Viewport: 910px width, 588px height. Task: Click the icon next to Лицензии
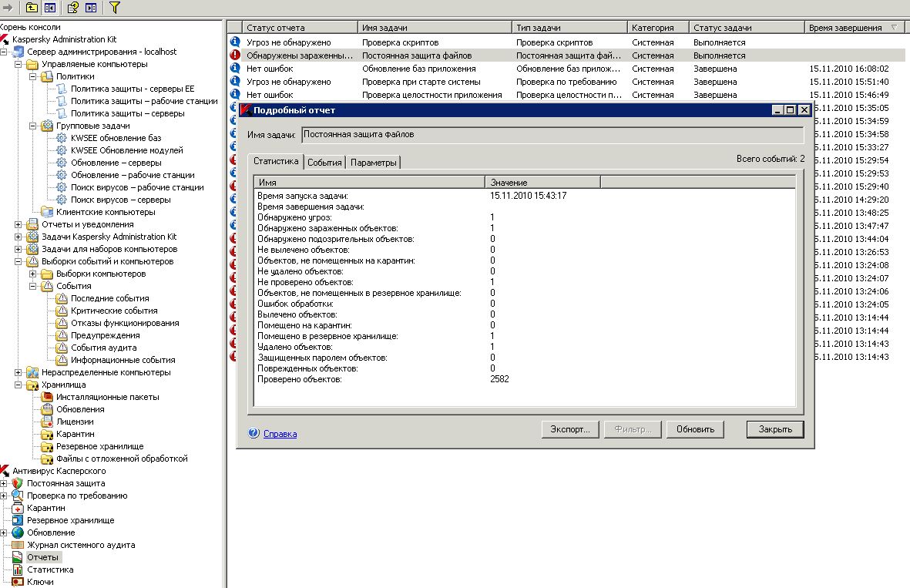pos(47,422)
